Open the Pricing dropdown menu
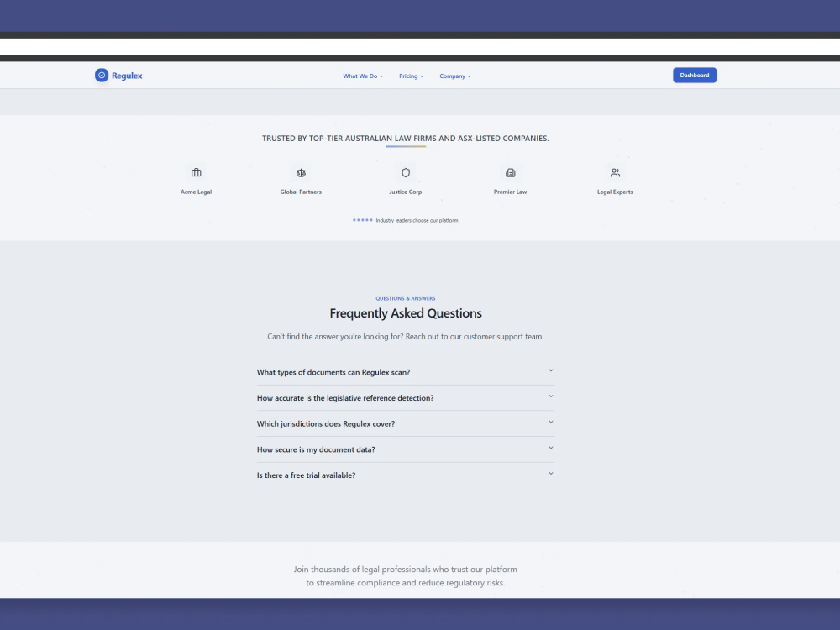 (x=411, y=76)
